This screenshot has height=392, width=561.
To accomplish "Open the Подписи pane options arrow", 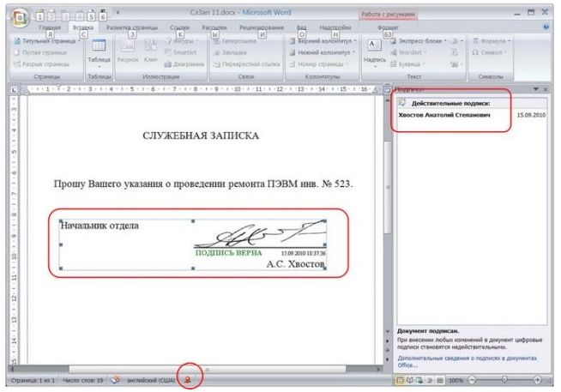I will pyautogui.click(x=535, y=89).
